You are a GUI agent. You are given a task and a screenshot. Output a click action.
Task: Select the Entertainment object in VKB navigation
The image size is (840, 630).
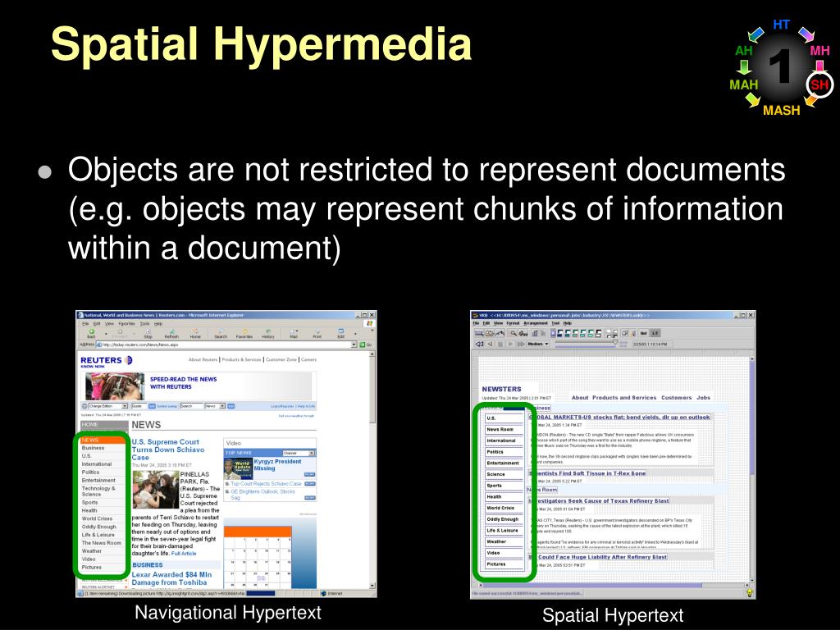(503, 463)
